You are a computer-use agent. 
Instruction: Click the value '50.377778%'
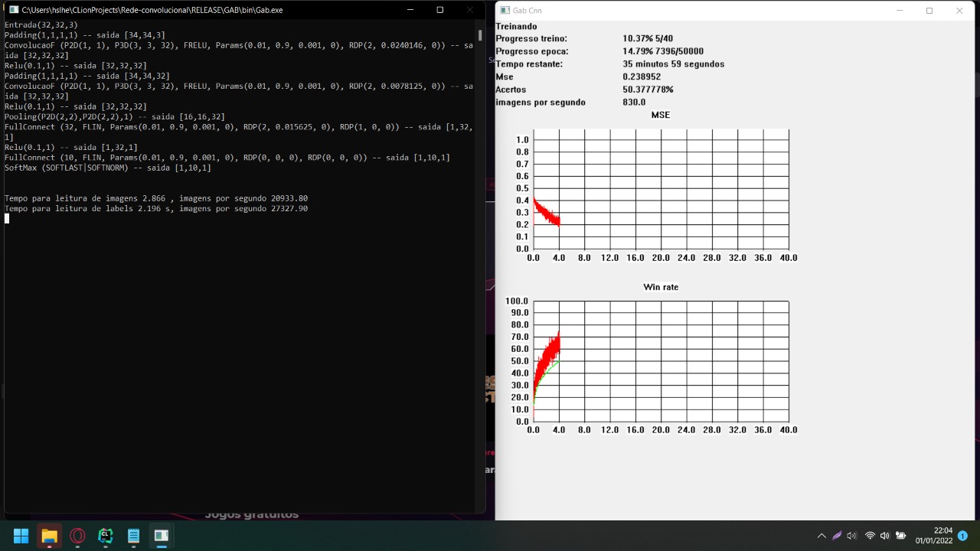coord(648,90)
